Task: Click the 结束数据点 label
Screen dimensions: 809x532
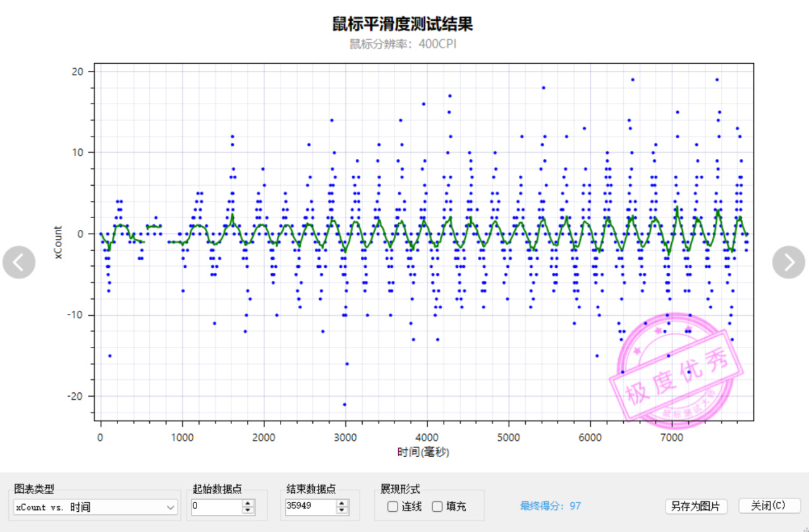Action: click(311, 489)
